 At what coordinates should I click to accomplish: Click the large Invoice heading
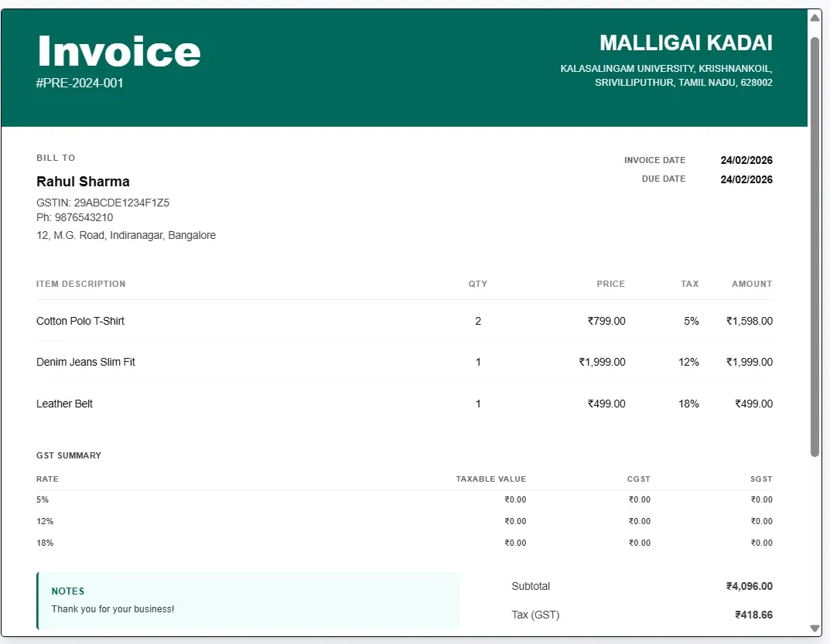pos(118,52)
